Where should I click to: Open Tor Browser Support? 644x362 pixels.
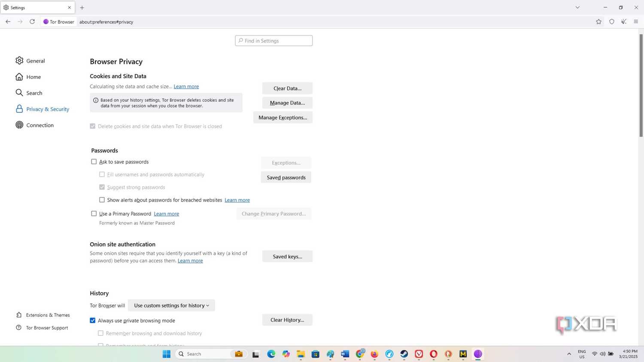pos(42,328)
